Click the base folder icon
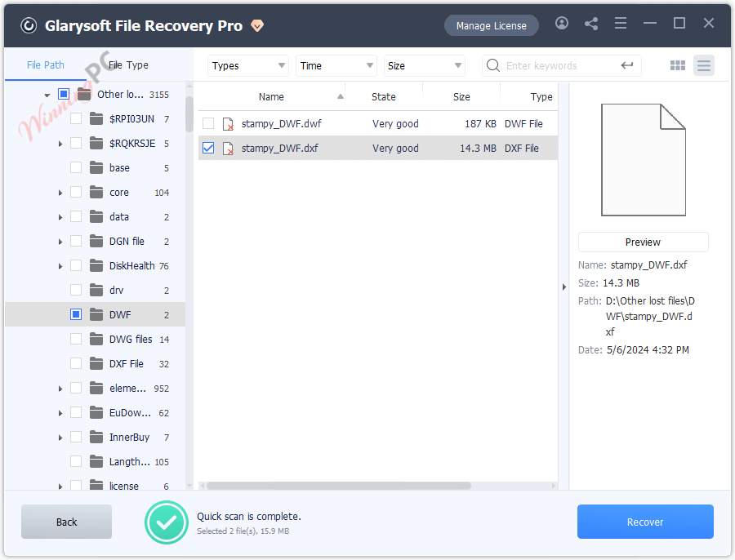 click(x=96, y=167)
